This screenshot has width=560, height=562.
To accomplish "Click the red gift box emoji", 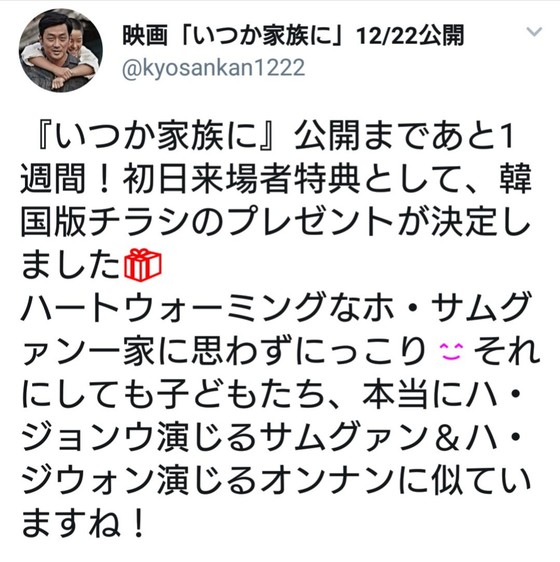I will (x=143, y=264).
